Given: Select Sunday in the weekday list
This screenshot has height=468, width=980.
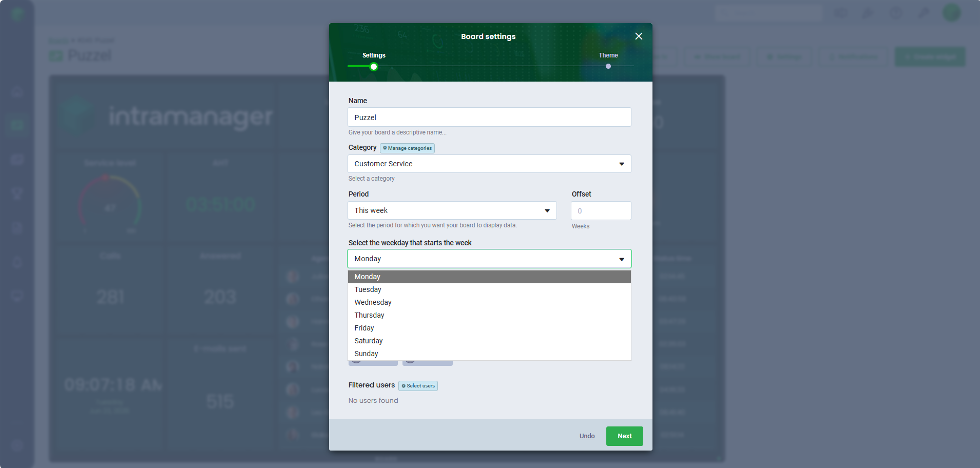Looking at the screenshot, I should [x=489, y=354].
